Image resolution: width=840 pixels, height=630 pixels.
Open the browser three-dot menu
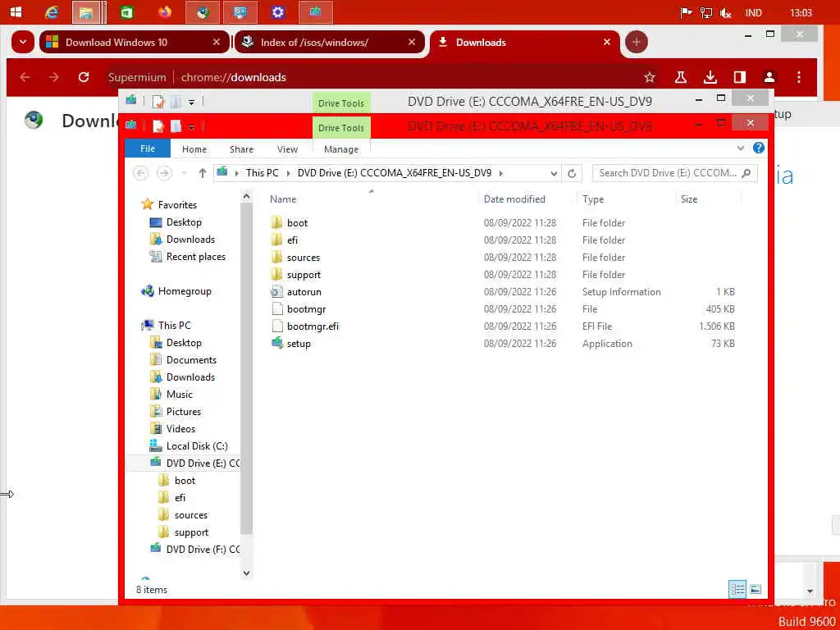click(x=799, y=77)
